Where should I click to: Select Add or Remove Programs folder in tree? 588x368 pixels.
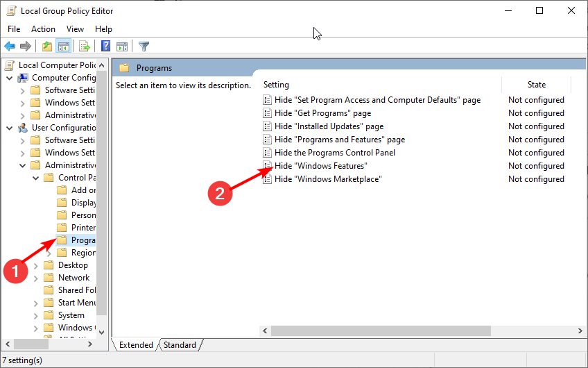click(x=83, y=190)
